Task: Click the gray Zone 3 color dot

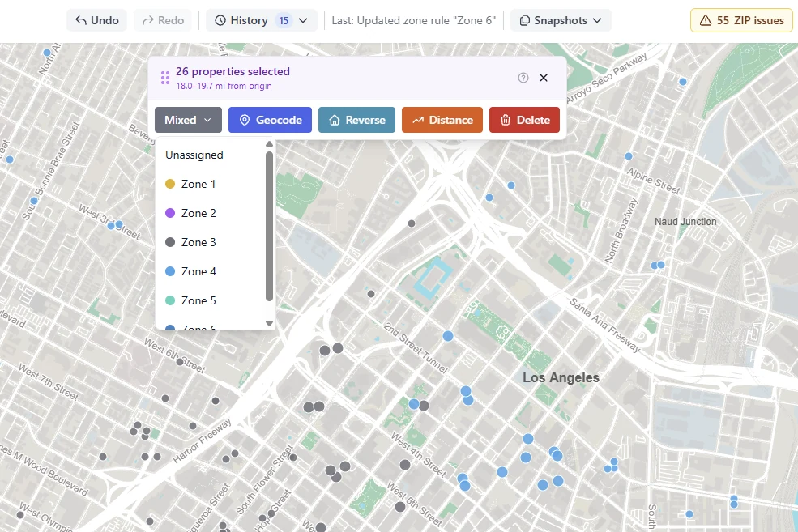Action: point(170,242)
